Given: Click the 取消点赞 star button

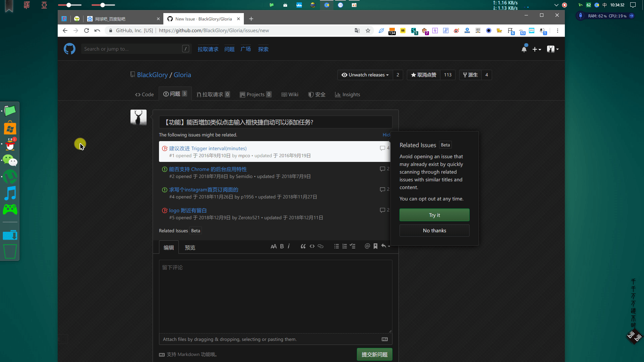Looking at the screenshot, I should [424, 75].
